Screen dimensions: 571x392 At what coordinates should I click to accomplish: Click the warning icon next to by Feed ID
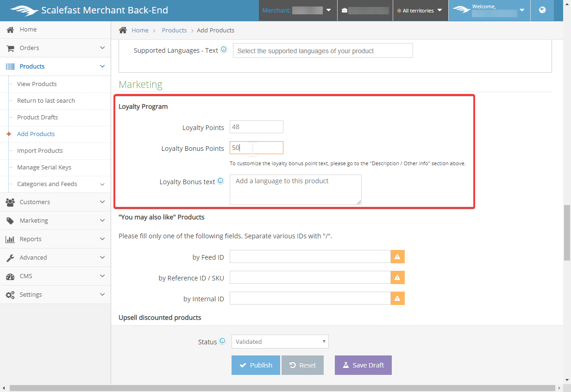397,257
